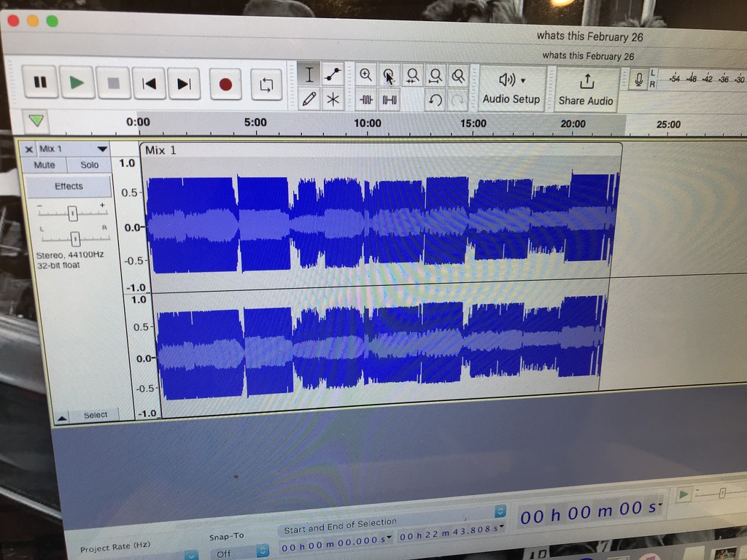Viewport: 747px width, 560px height.
Task: Click the Pause button in transport toolbar
Action: coord(40,82)
